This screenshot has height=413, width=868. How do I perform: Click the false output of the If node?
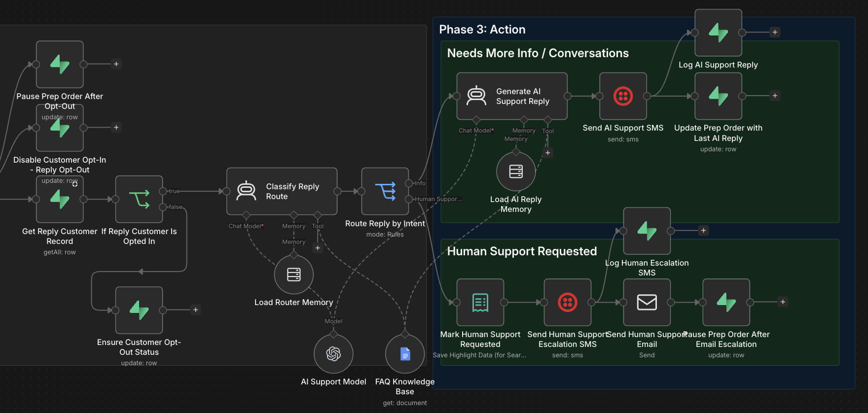pos(163,207)
